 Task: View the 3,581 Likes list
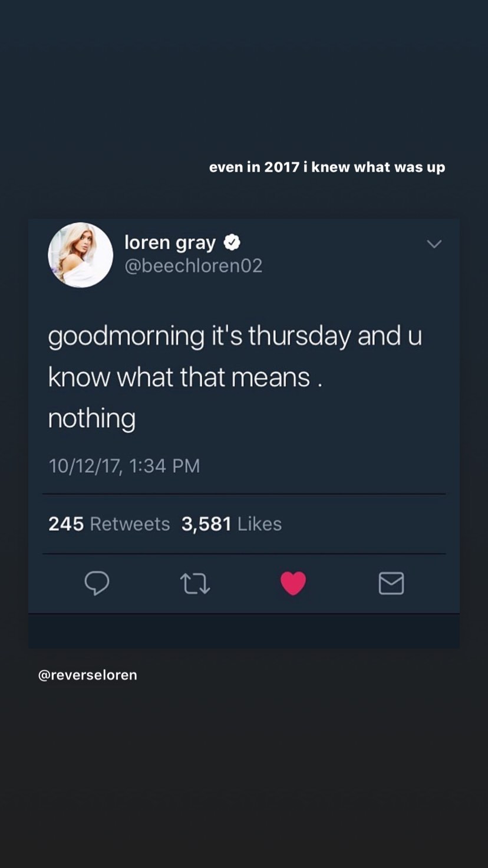pyautogui.click(x=231, y=524)
